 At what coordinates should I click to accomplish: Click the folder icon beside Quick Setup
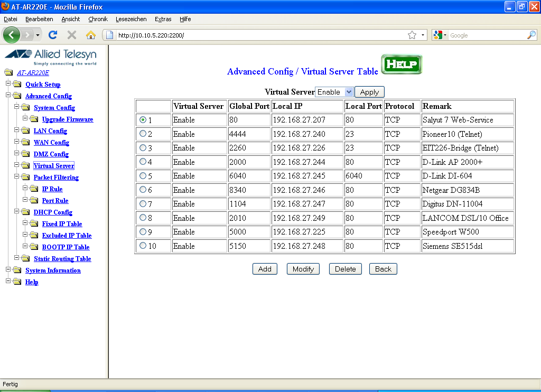tap(17, 84)
